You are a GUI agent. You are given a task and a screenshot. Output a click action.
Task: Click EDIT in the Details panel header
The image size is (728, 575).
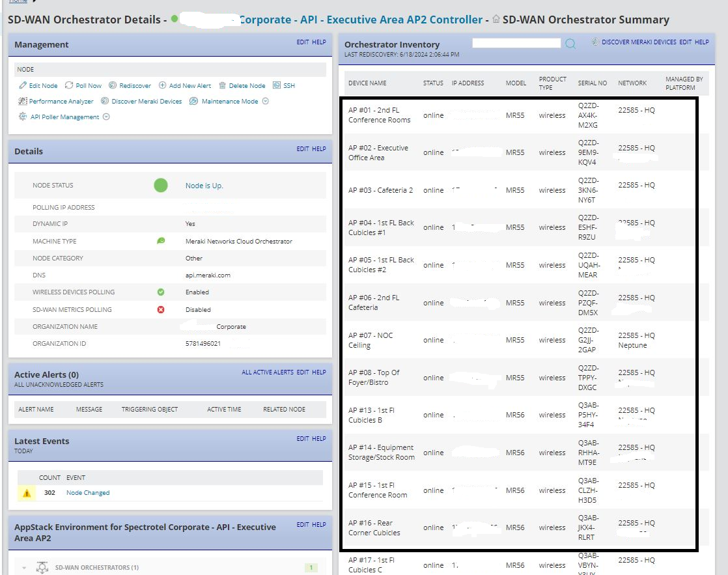[x=303, y=148]
